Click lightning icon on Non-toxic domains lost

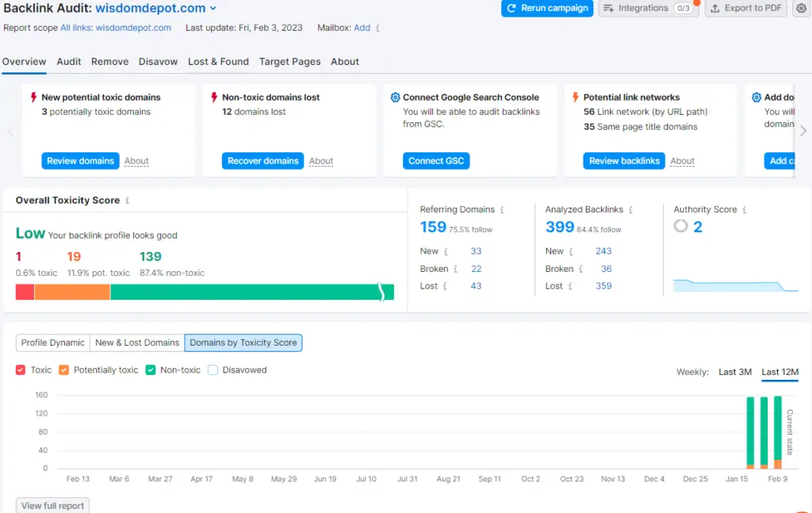click(x=214, y=97)
